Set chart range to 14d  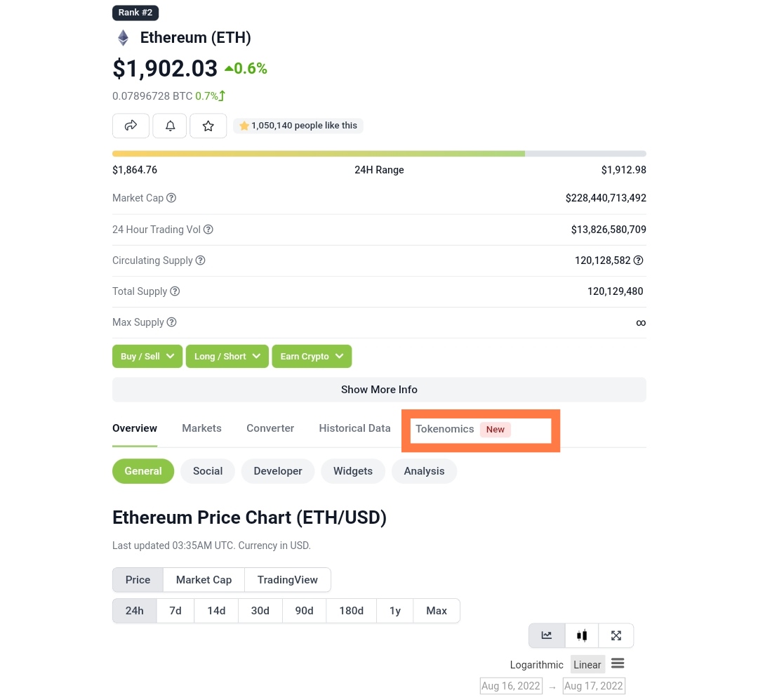217,611
